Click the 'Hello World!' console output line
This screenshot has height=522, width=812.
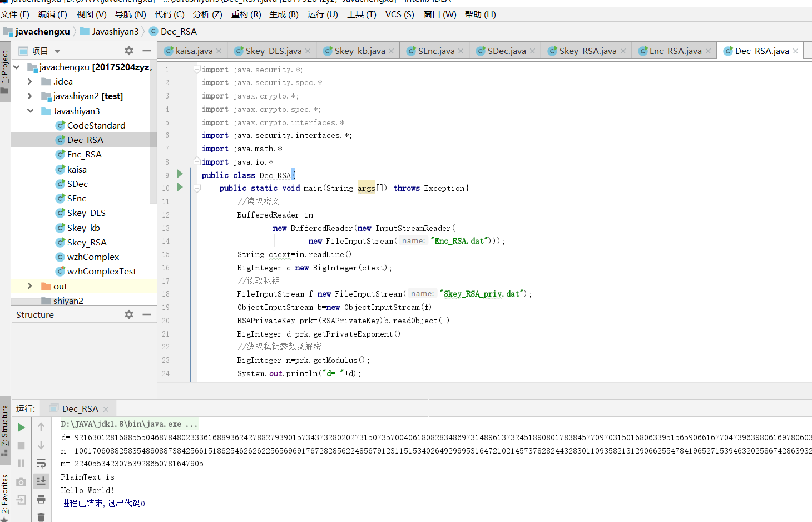point(87,490)
